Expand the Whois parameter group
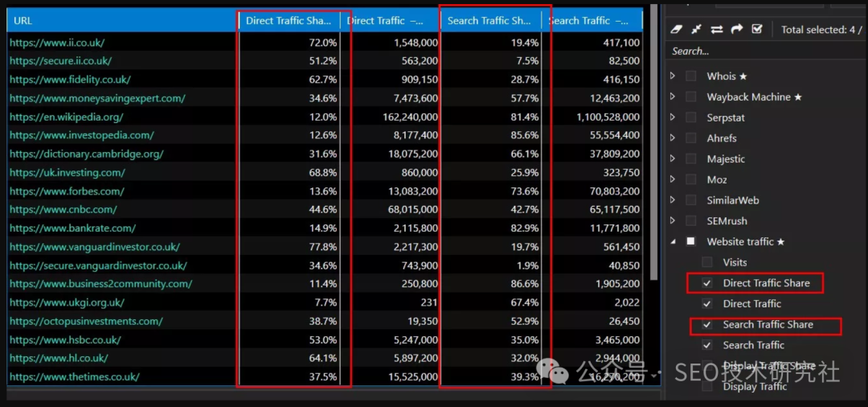Viewport: 868px width, 407px height. click(x=673, y=76)
